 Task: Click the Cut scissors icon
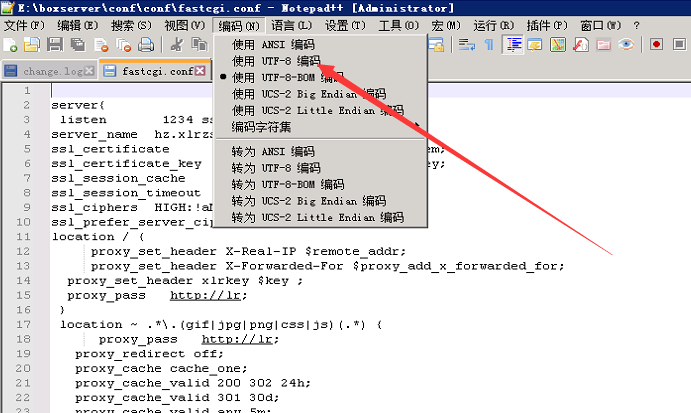(x=176, y=44)
